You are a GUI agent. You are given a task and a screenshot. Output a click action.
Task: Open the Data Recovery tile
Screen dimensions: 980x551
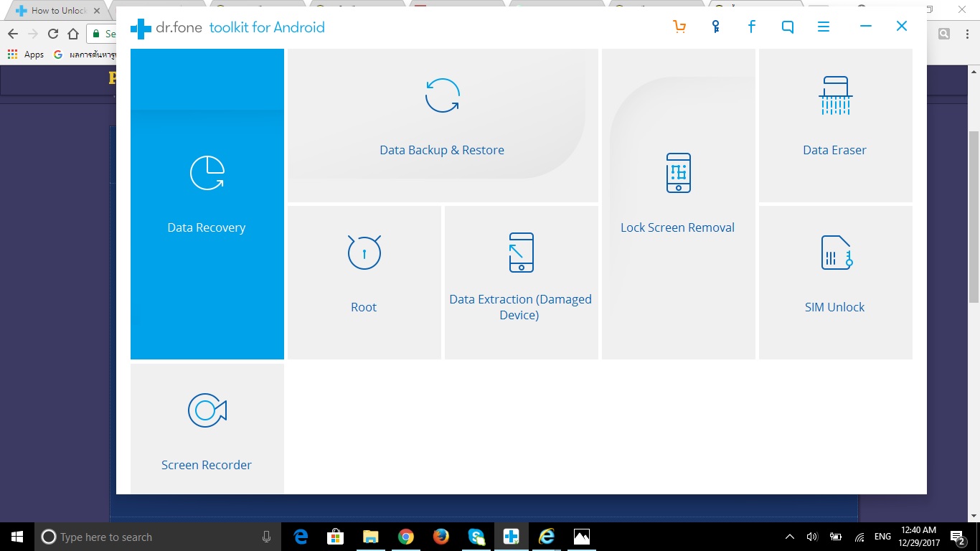point(207,204)
